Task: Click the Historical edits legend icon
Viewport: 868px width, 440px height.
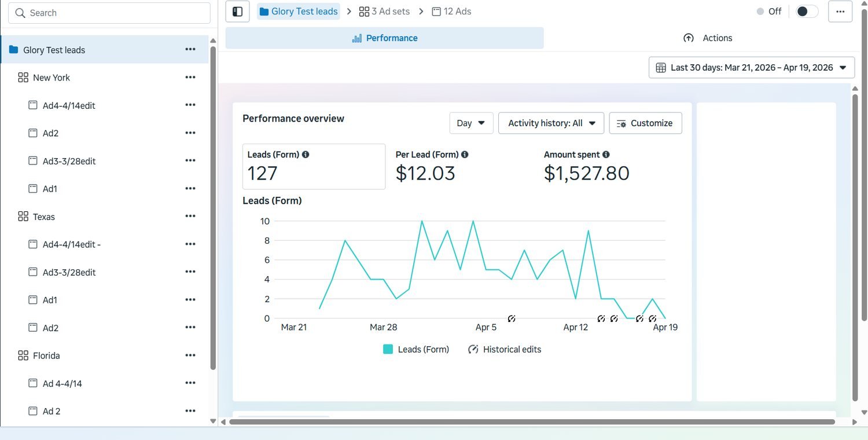Action: click(x=473, y=349)
